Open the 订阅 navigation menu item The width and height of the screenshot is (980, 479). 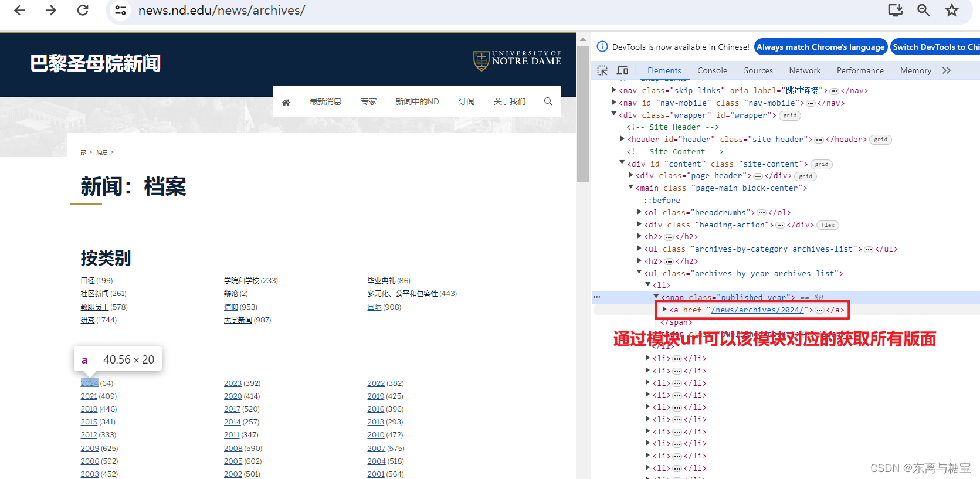point(466,101)
